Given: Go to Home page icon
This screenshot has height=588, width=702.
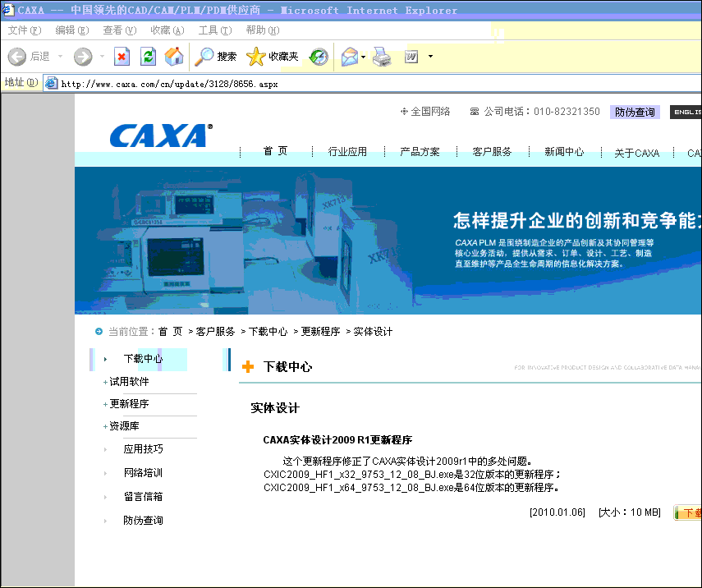Looking at the screenshot, I should point(174,57).
